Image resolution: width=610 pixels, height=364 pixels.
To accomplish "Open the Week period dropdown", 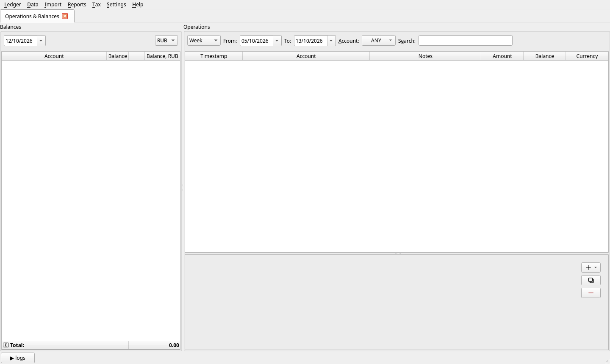I will [204, 41].
